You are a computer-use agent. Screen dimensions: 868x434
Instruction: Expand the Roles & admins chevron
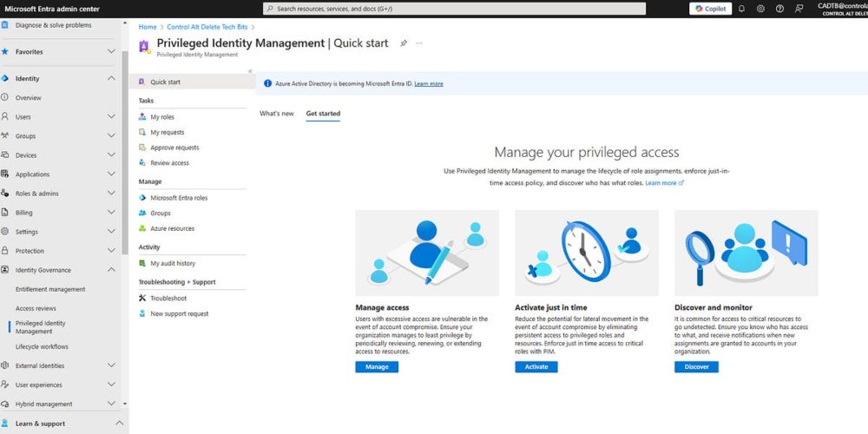[111, 194]
